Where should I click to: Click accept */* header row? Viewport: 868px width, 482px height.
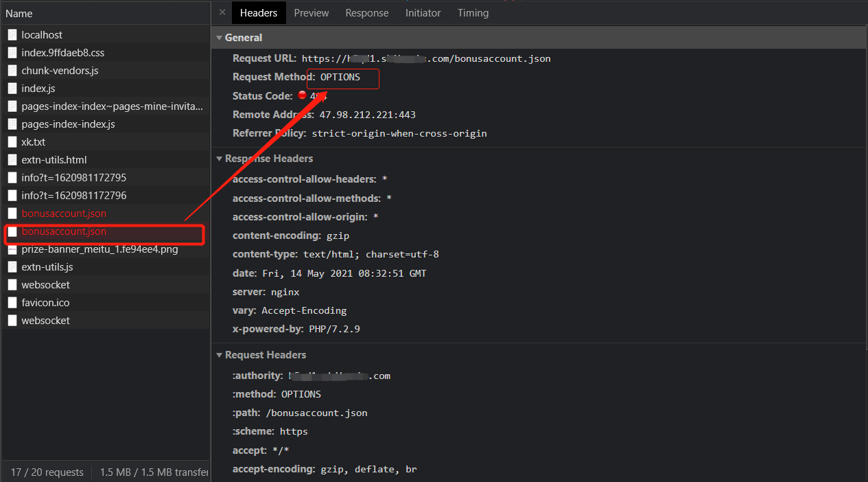[x=261, y=450]
